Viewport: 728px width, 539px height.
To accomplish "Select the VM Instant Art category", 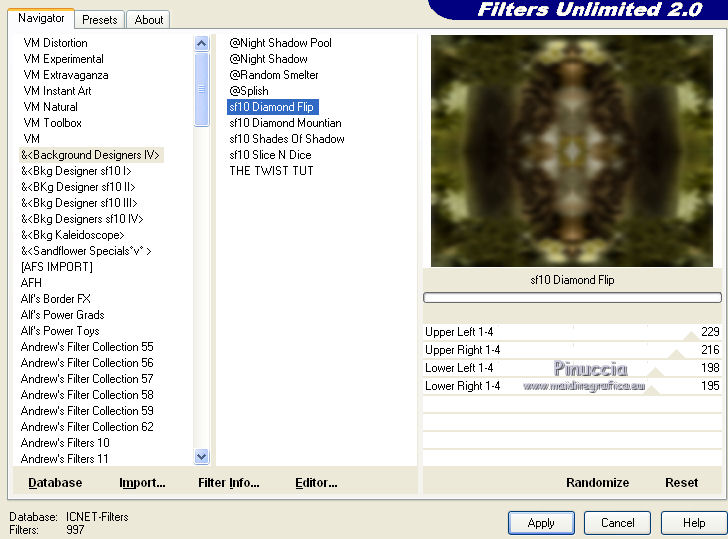I will pos(57,91).
